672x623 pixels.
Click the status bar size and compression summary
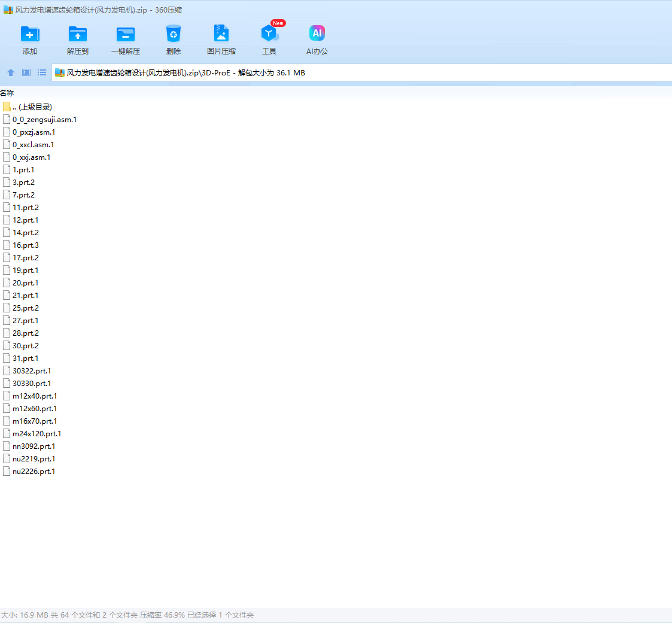click(127, 615)
